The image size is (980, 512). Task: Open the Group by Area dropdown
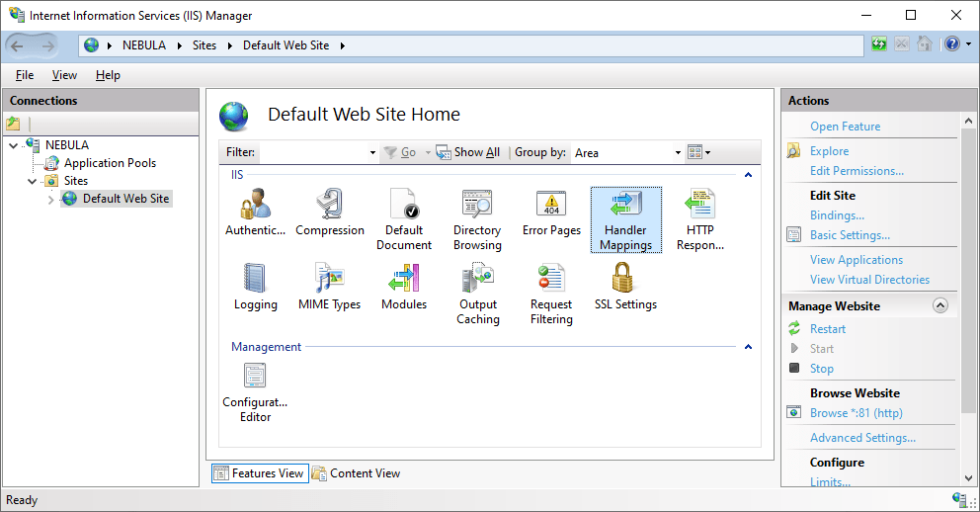pyautogui.click(x=678, y=152)
